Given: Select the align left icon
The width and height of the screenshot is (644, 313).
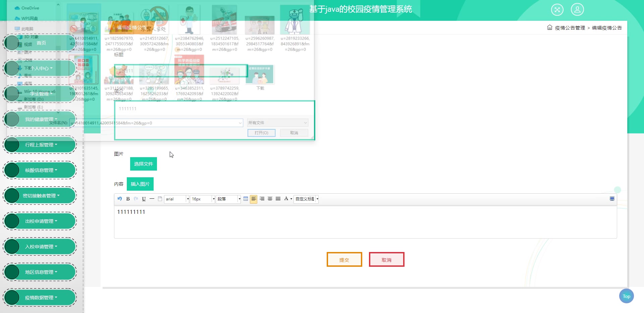Looking at the screenshot, I should coord(254,199).
